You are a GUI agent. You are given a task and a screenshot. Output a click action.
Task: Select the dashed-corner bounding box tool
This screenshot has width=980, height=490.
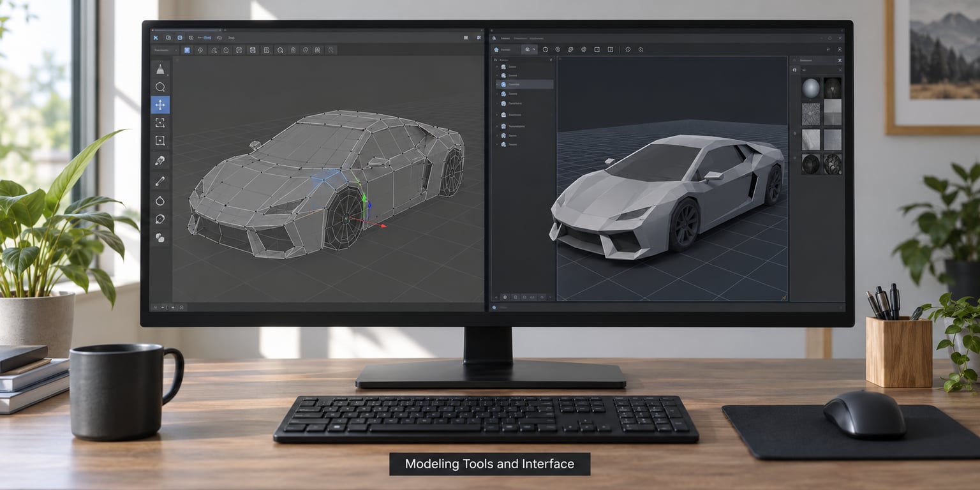point(160,122)
